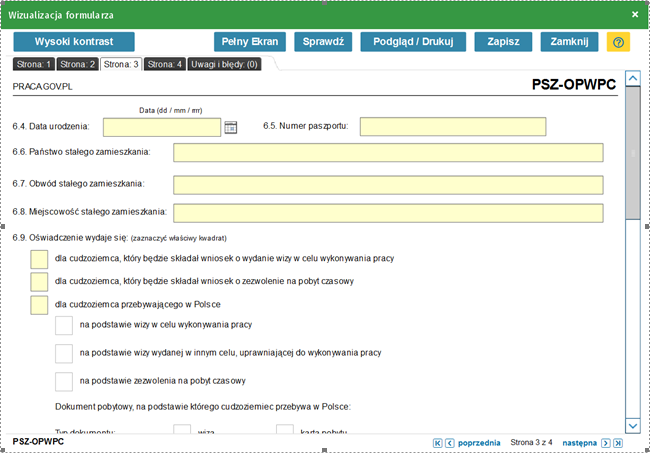Screen dimensions: 650x453
Task: Click the Państwo stałego zamieszkania field
Action: 388,153
